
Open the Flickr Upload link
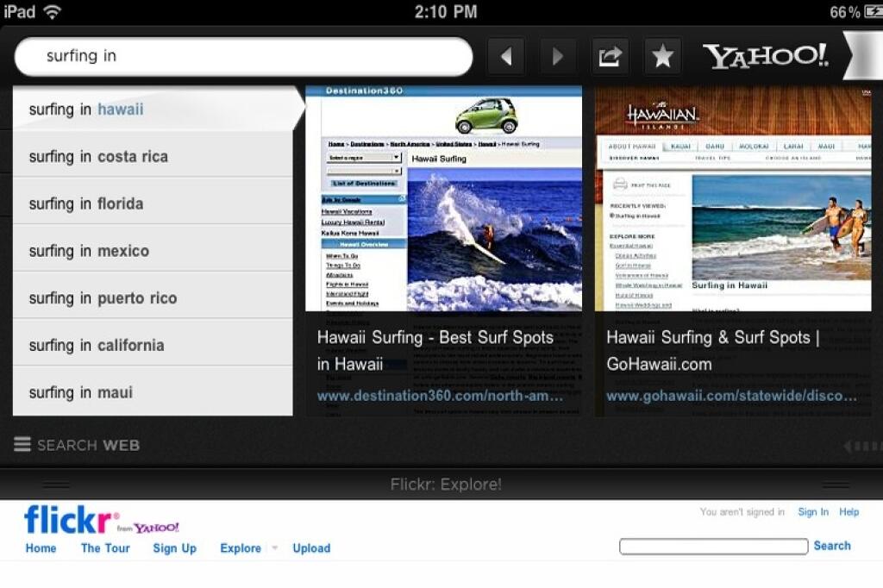(x=311, y=548)
